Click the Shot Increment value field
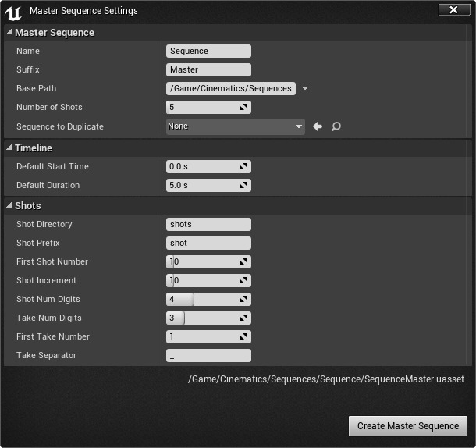The image size is (476, 448). coord(208,281)
